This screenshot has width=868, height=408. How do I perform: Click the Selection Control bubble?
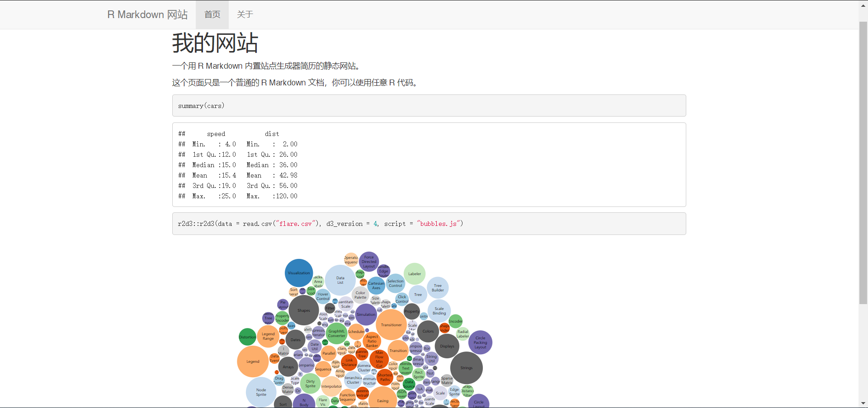395,283
